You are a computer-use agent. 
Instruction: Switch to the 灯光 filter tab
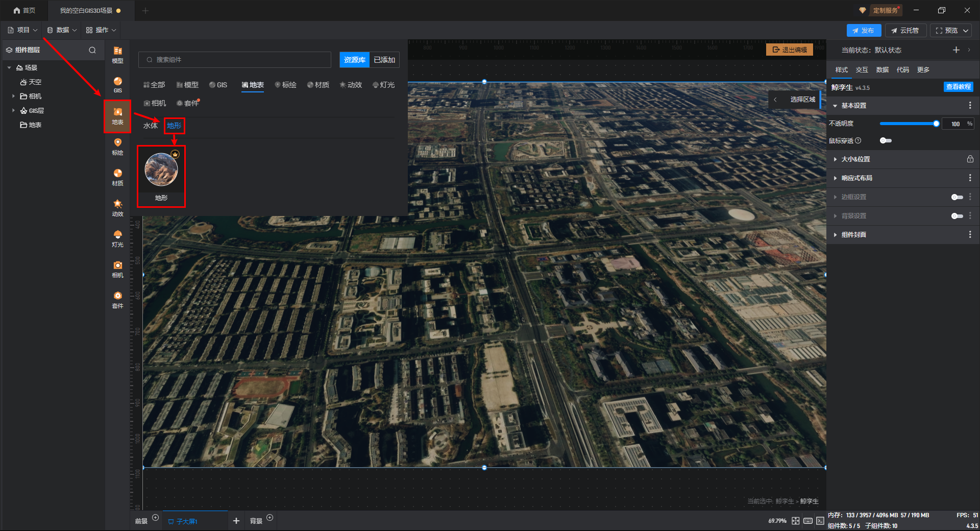click(x=383, y=85)
